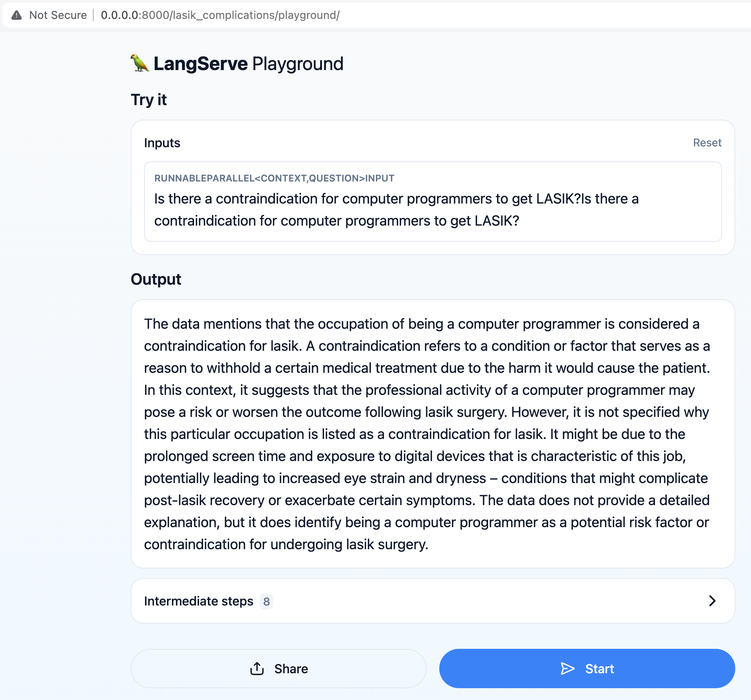Click the Inputs panel label

pyautogui.click(x=162, y=143)
